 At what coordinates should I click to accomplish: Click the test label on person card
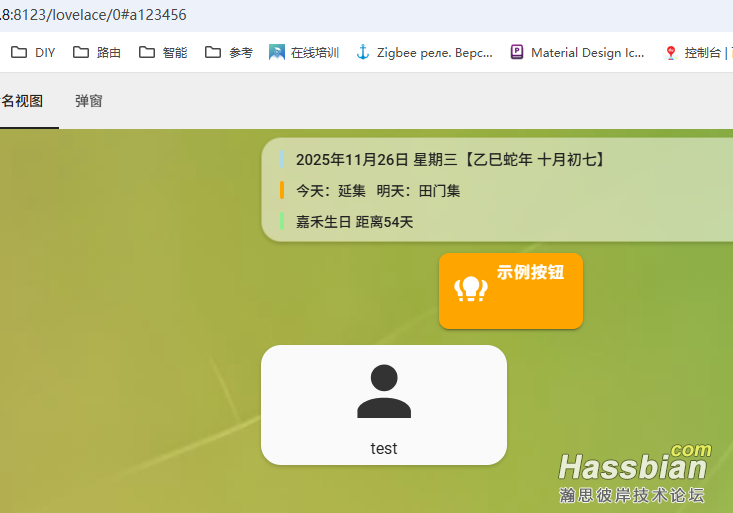pos(384,448)
